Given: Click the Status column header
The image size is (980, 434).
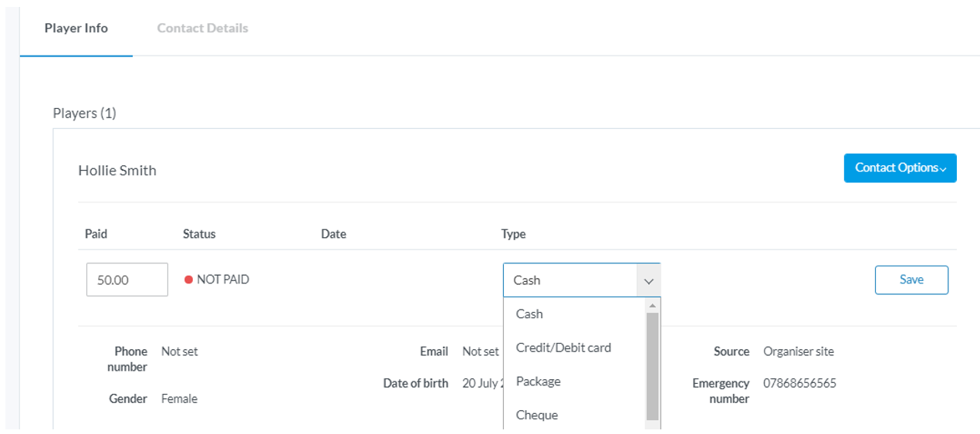Looking at the screenshot, I should [x=199, y=234].
